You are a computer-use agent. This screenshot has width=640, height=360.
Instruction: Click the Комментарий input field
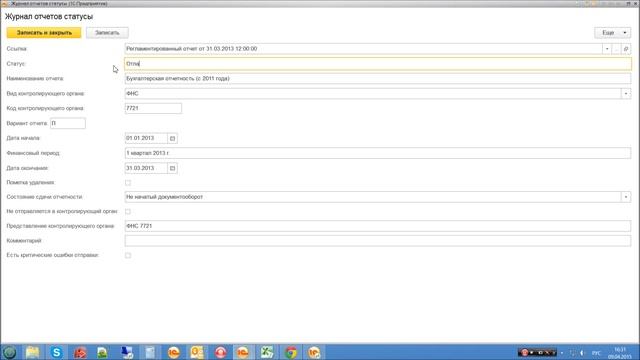[x=378, y=240]
